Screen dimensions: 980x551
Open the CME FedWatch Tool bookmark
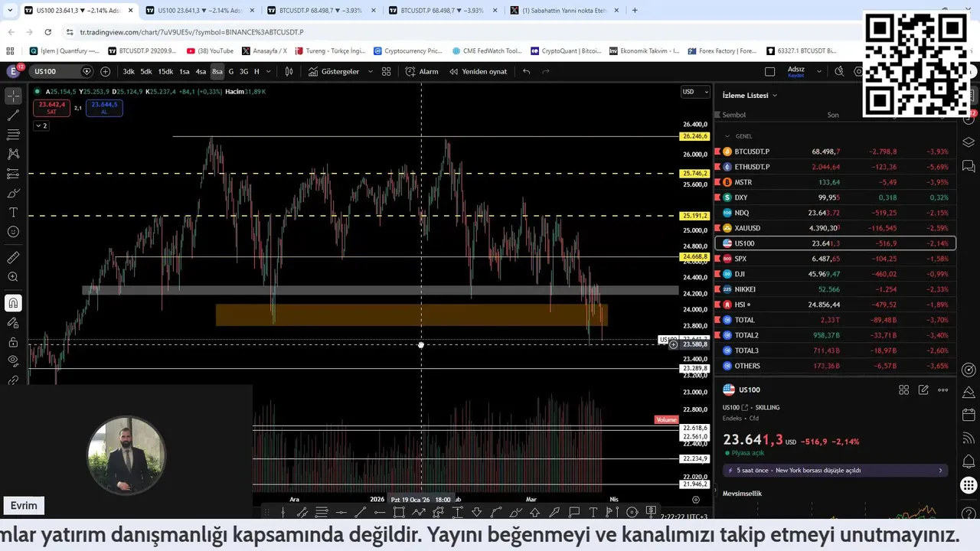coord(487,51)
